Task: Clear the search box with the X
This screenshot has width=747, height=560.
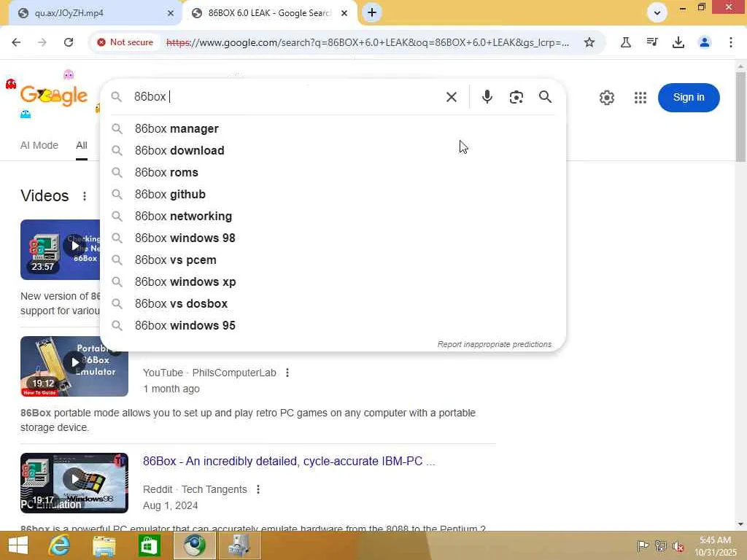Action: (x=451, y=97)
